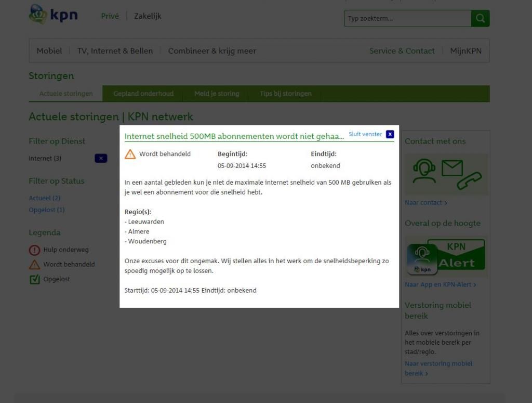Click the envelope mail icon
The height and width of the screenshot is (403, 532).
[x=453, y=168]
